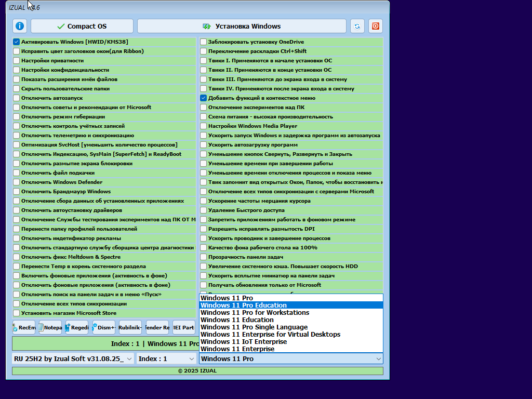The height and width of the screenshot is (399, 532).
Task: Click the refresh arrows icon
Action: coord(357,26)
